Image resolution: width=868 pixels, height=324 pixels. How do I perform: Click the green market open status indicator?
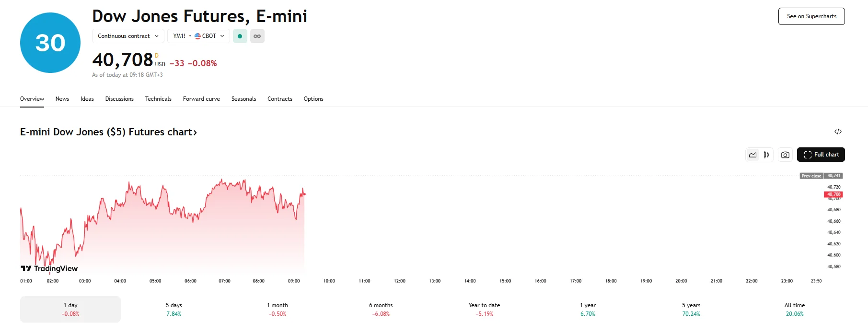(x=240, y=36)
